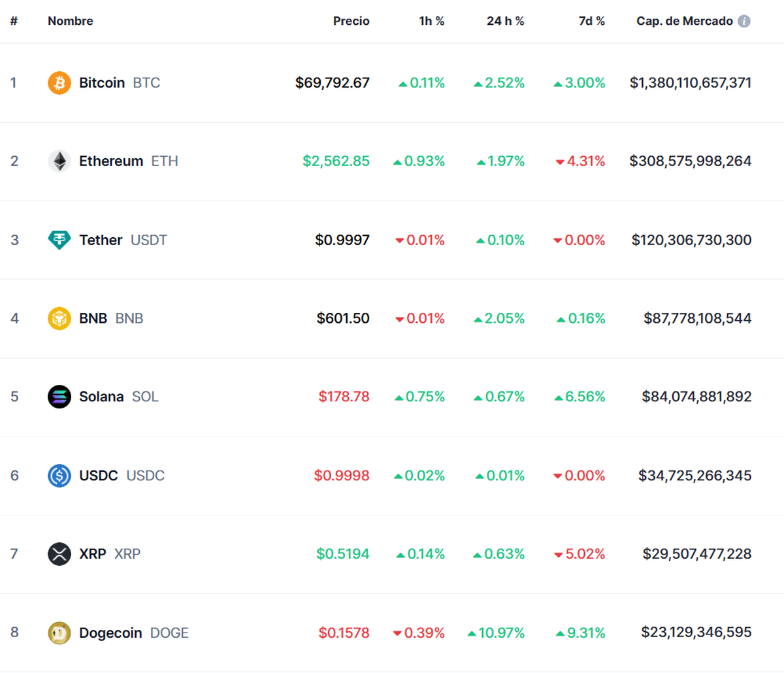The height and width of the screenshot is (673, 784).
Task: Sort by the # rank column header
Action: [14, 21]
